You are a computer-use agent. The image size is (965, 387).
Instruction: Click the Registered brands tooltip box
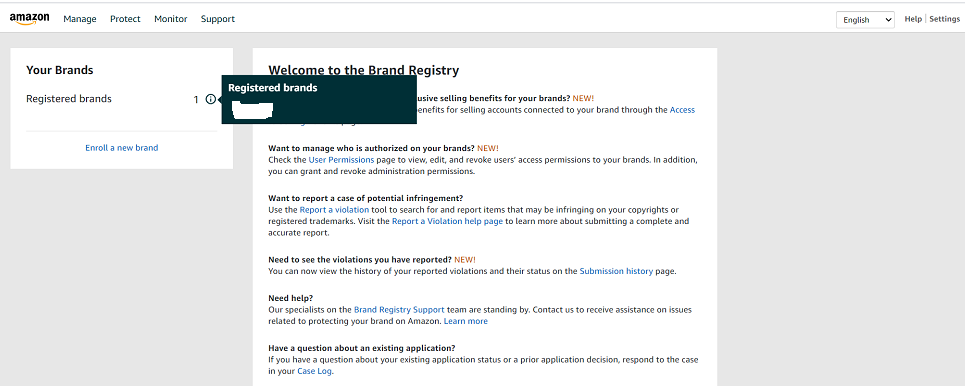(x=319, y=100)
